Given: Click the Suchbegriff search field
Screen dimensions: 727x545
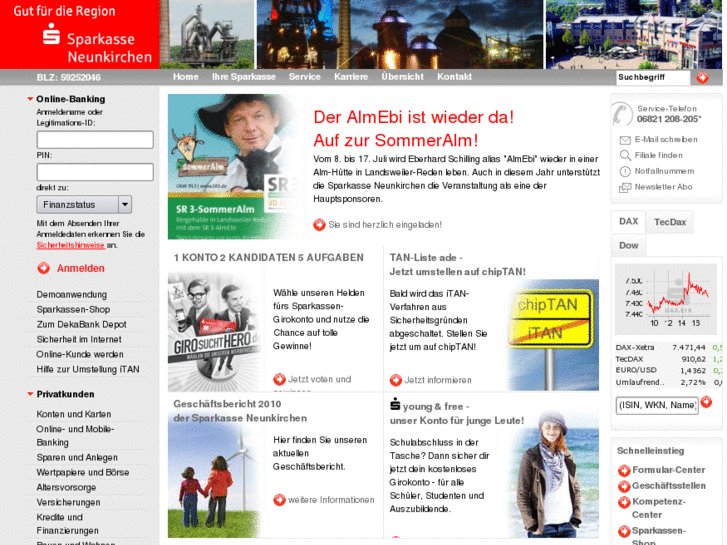Looking at the screenshot, I should 654,77.
